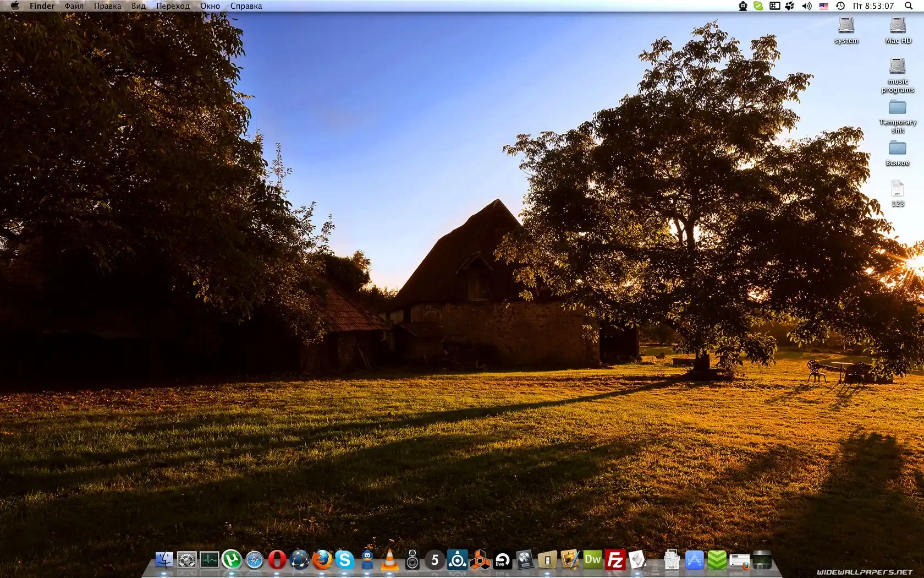Viewport: 924px width, 578px height.
Task: Click the volume speaker in menu bar
Action: (x=806, y=6)
